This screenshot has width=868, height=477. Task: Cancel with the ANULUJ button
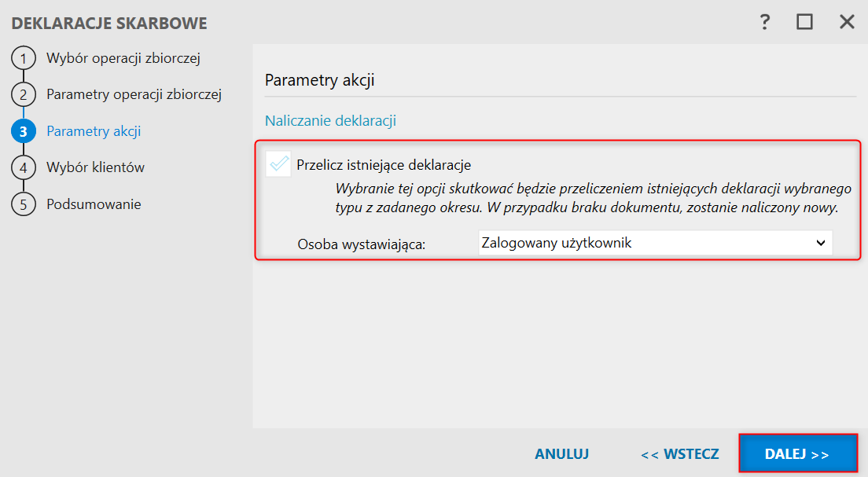pyautogui.click(x=561, y=453)
